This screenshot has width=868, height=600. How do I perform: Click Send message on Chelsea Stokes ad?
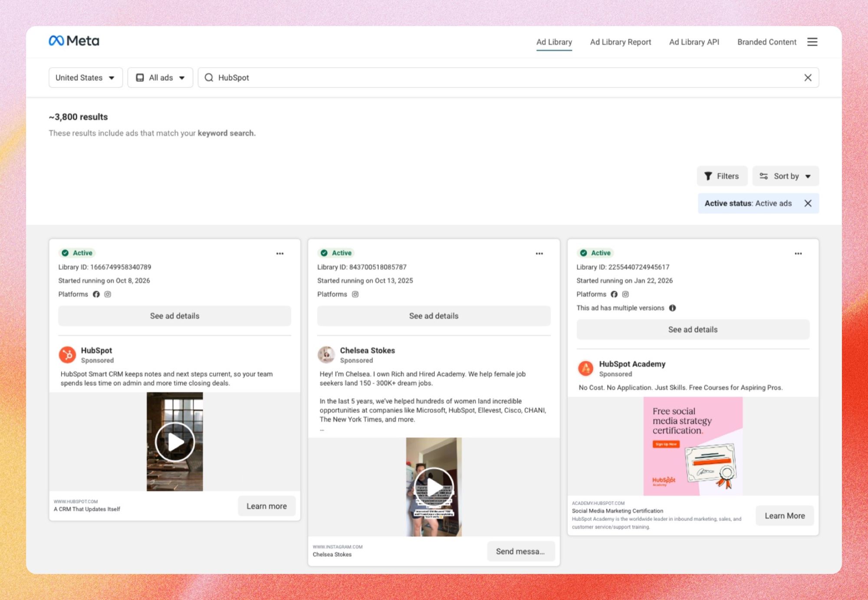point(520,551)
